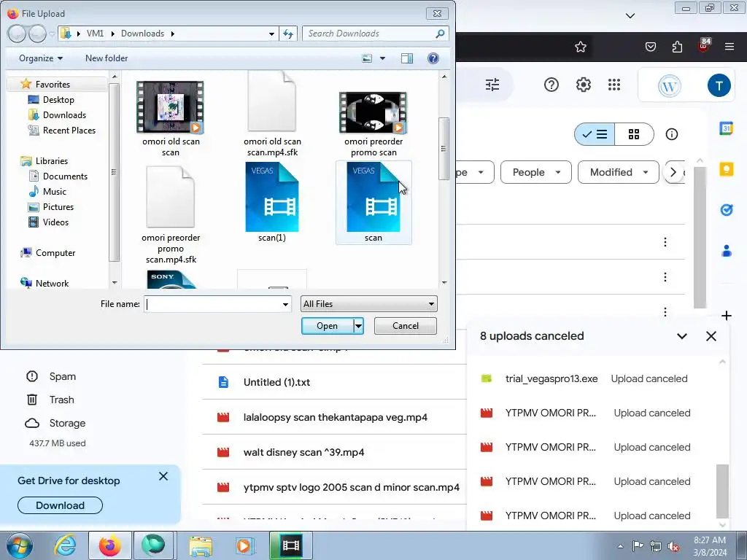Screen dimensions: 747x560
Task: Open the Google Drive Help question mark icon
Action: pyautogui.click(x=551, y=85)
